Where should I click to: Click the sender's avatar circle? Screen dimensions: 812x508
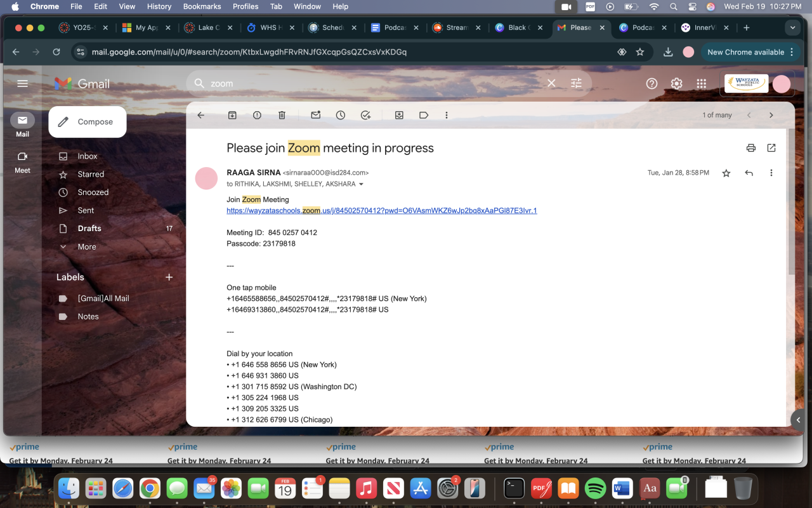206,178
